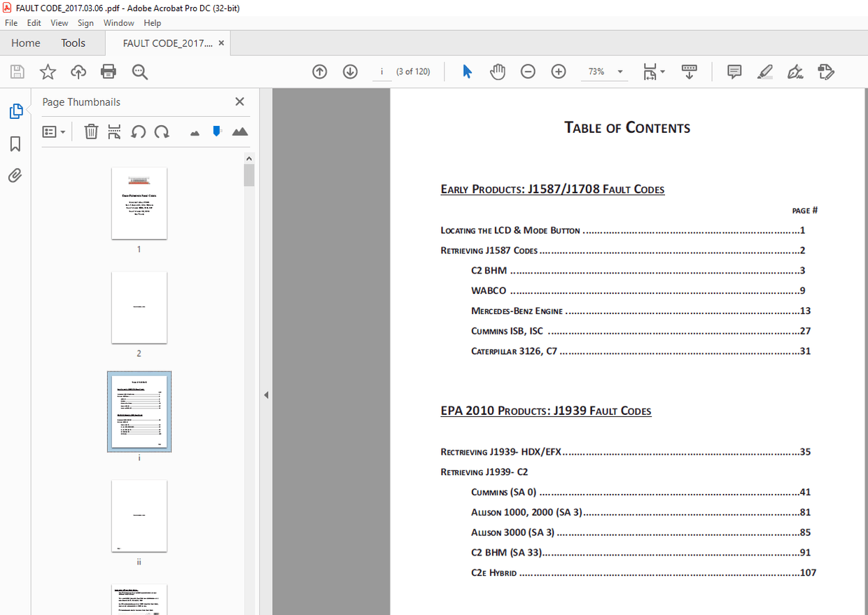Screen dimensions: 868x615
Task: Open Page Thumbnails sidebar icon
Action: 15,111
